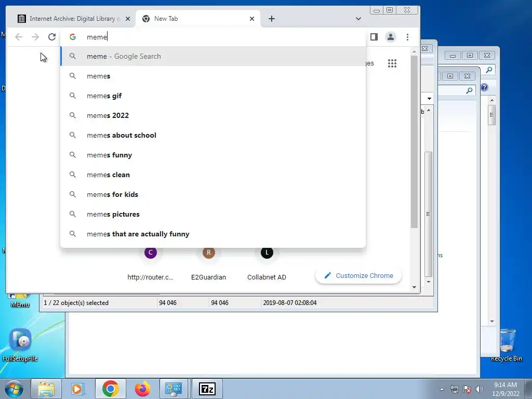
Task: Switch to Internet Archive tab
Action: coord(70,19)
